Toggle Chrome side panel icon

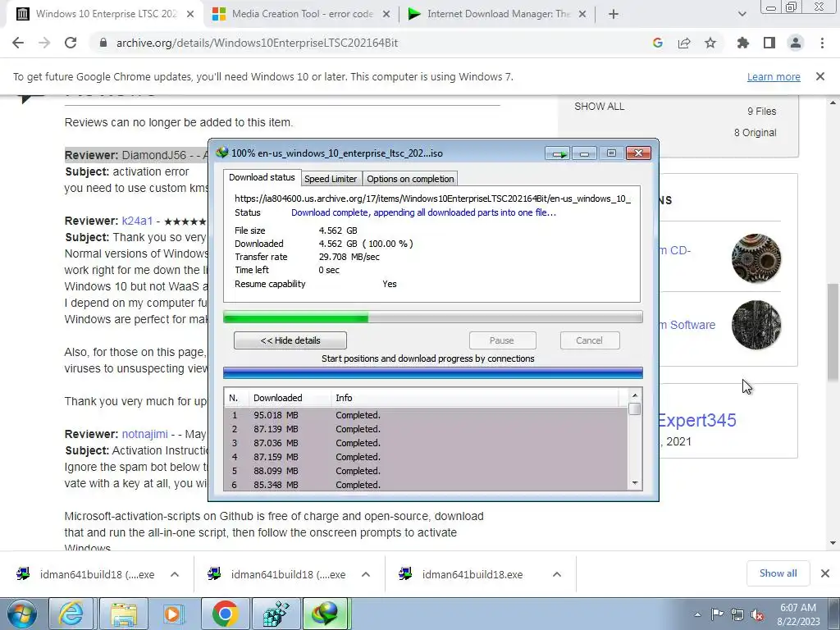[x=769, y=43]
